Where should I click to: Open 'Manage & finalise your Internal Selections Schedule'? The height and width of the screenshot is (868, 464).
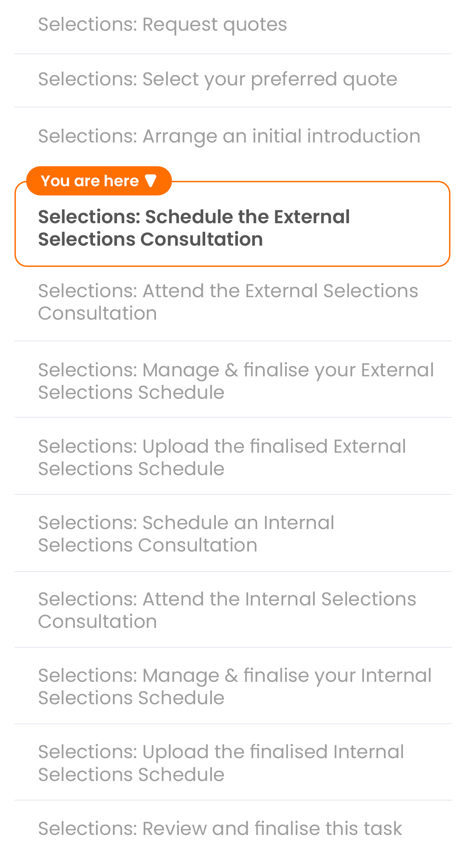[235, 687]
